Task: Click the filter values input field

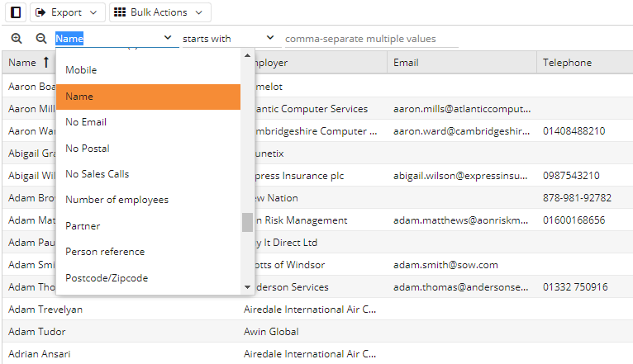Action: [370, 39]
